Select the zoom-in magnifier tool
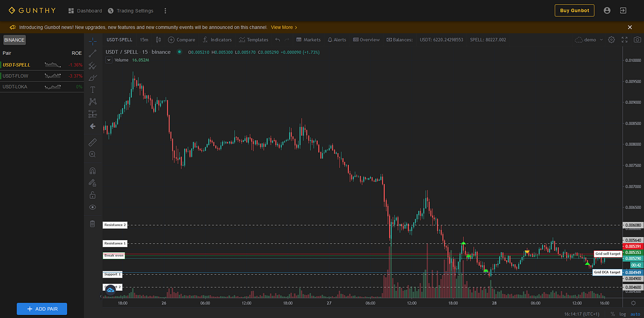This screenshot has width=644, height=318. pos(92,154)
